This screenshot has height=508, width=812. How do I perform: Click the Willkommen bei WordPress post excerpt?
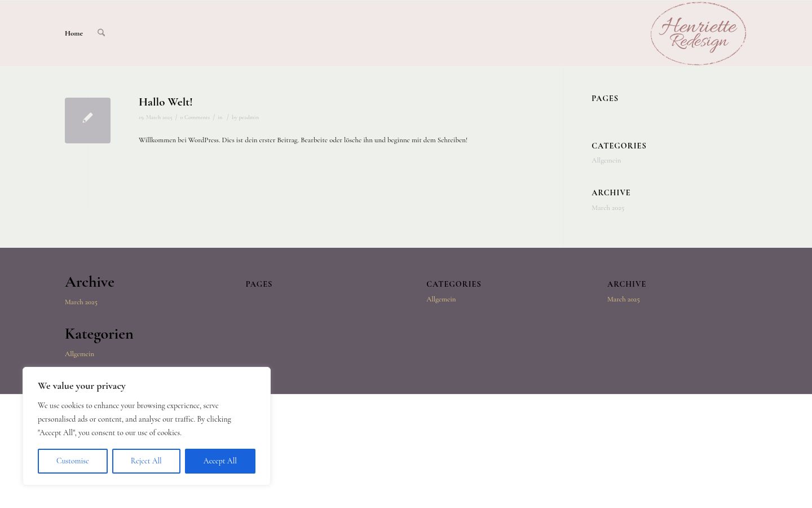303,140
